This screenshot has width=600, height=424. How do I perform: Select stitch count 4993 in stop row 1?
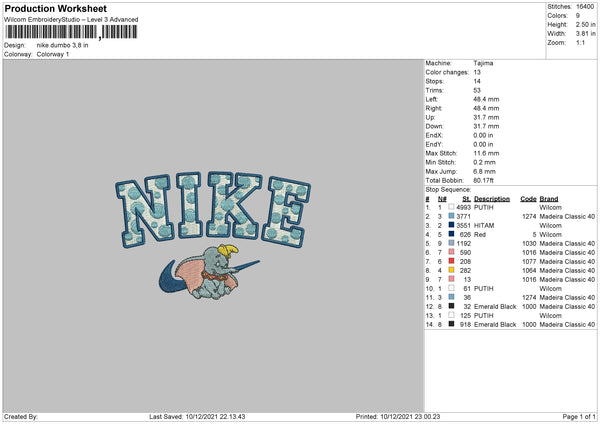click(463, 207)
